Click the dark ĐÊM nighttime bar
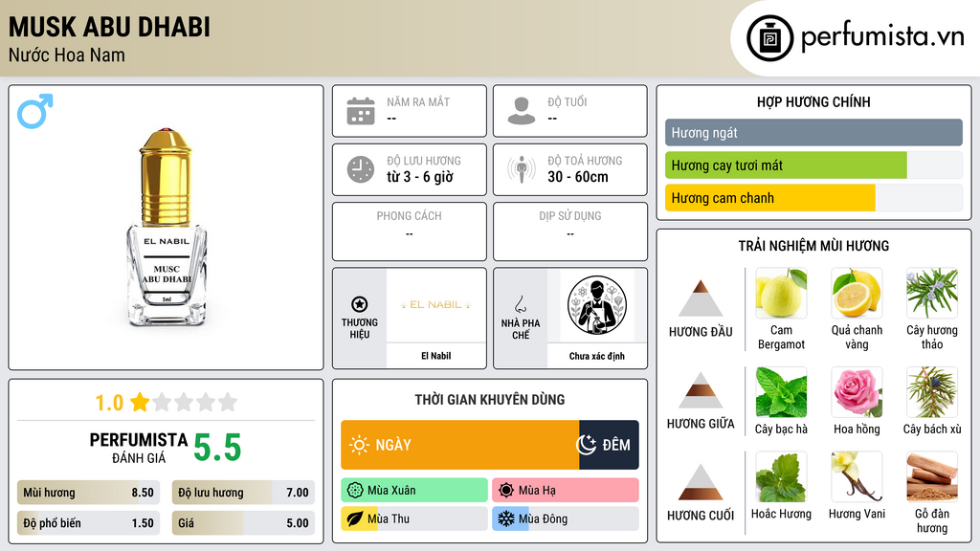The height and width of the screenshot is (551, 980). click(x=609, y=445)
